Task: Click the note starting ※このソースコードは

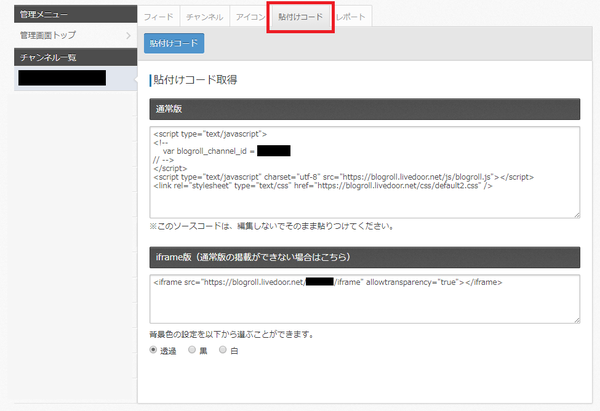Action: (x=272, y=226)
